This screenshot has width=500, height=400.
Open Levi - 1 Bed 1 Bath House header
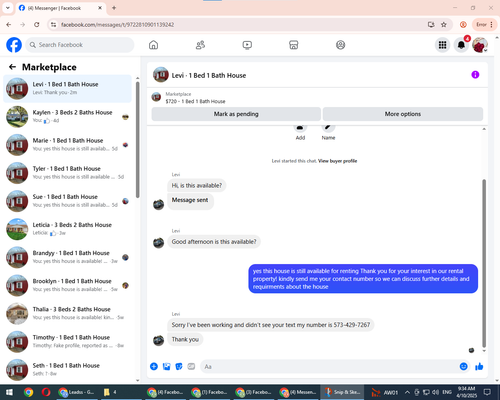click(209, 75)
